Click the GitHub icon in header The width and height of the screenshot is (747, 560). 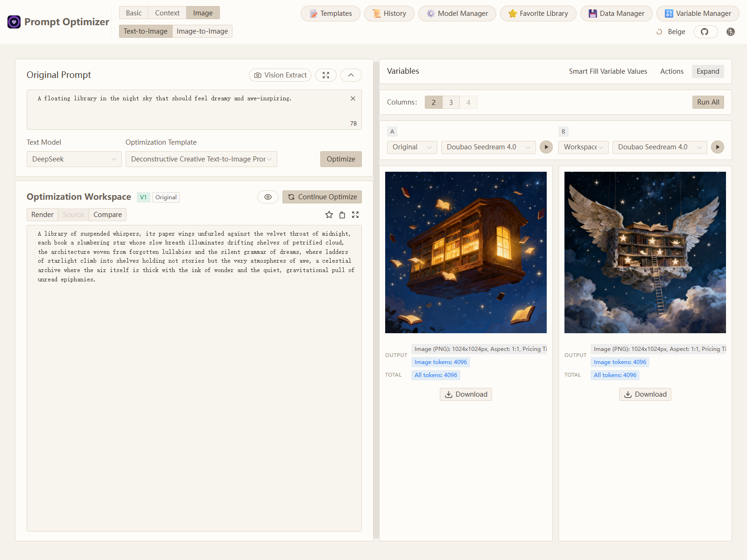tap(705, 32)
